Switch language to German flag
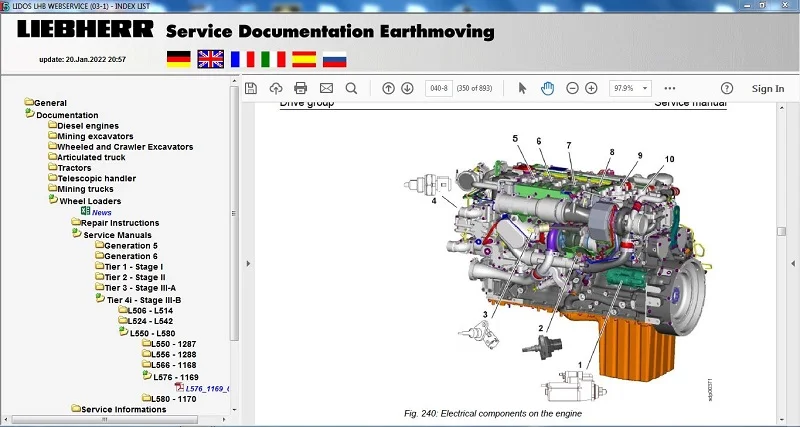Screen dimensions: 800x427 pyautogui.click(x=179, y=59)
